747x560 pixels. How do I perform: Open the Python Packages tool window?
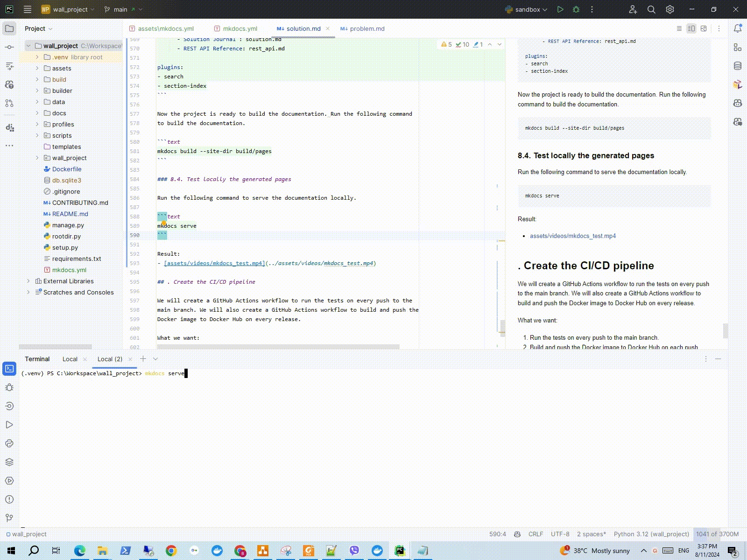(x=9, y=462)
